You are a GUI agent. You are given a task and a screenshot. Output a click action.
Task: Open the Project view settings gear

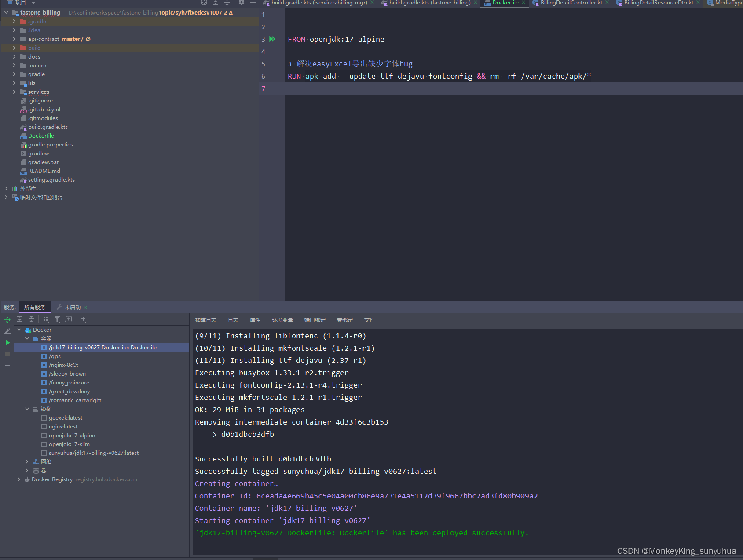242,3
